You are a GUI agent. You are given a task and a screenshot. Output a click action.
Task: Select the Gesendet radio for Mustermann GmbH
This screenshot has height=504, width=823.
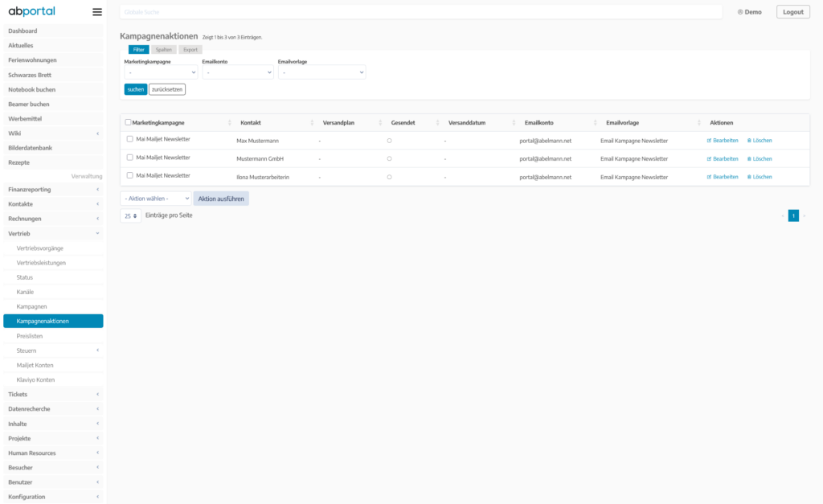tap(389, 159)
